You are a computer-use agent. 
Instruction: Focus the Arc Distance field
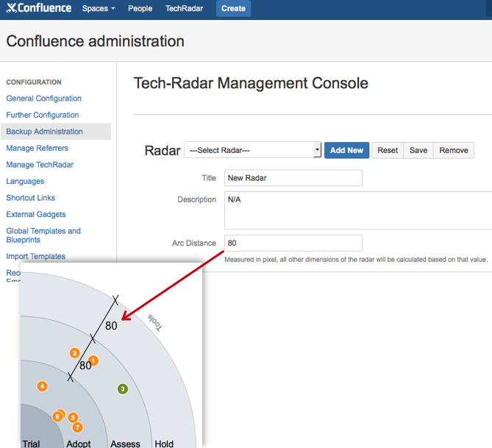[293, 243]
